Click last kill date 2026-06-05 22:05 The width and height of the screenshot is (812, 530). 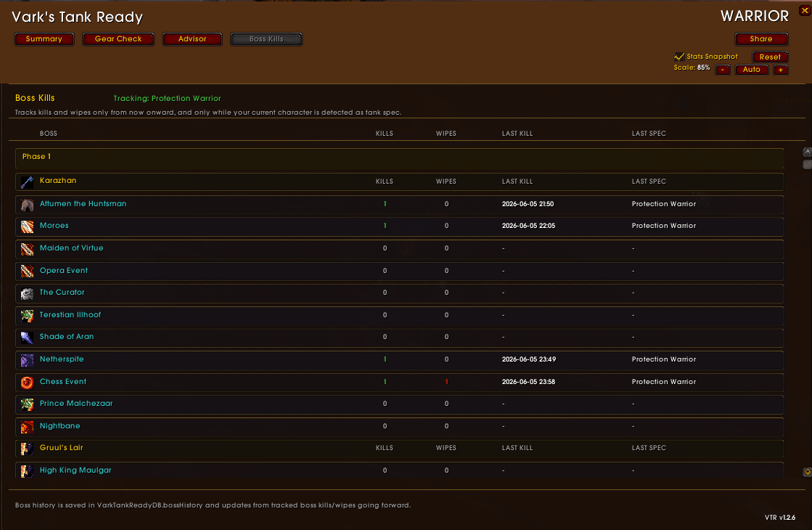[x=528, y=226]
